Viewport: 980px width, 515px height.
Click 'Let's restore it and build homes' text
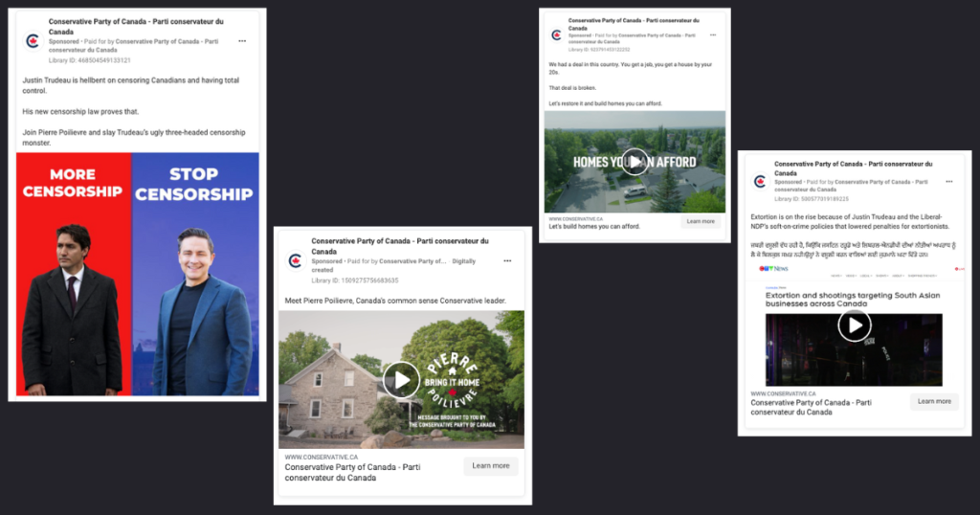605,103
